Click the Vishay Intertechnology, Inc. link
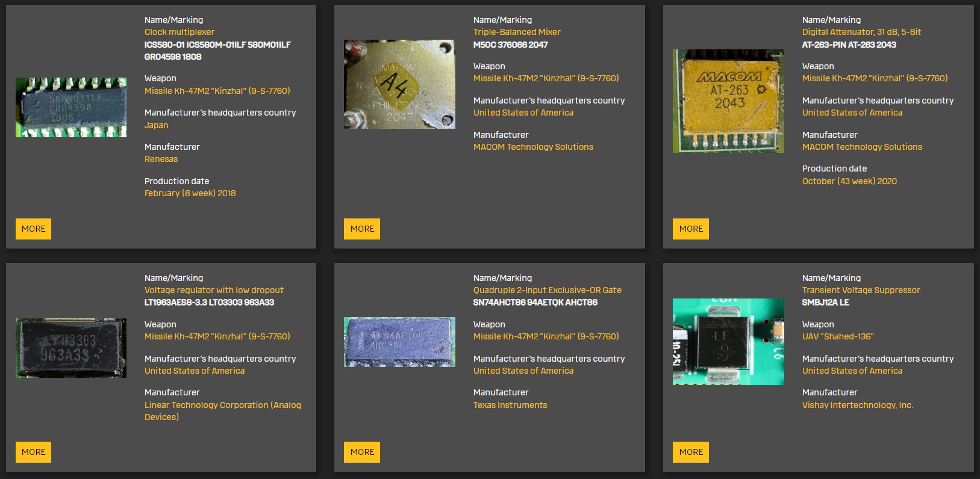This screenshot has height=479, width=980. tap(857, 405)
